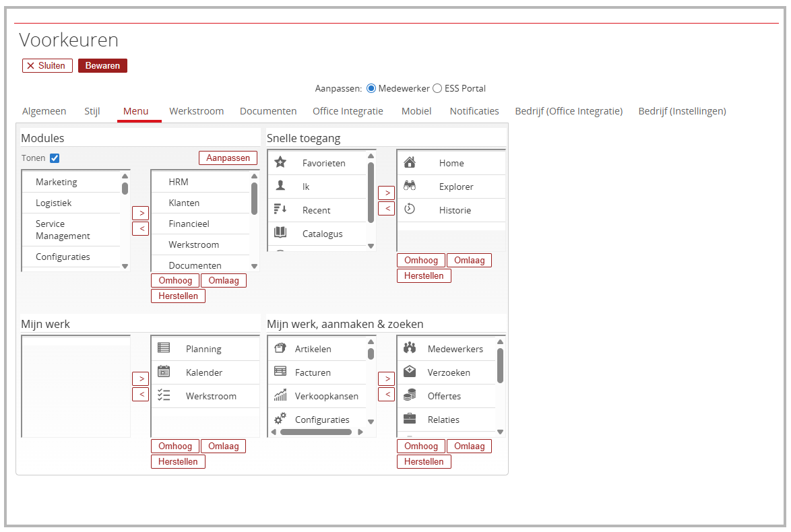Toggle the Tonen checkbox in Modules

coord(55,158)
